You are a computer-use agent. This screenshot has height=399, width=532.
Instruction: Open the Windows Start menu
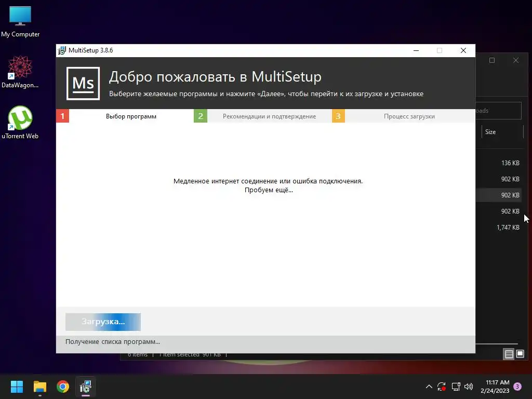point(17,387)
